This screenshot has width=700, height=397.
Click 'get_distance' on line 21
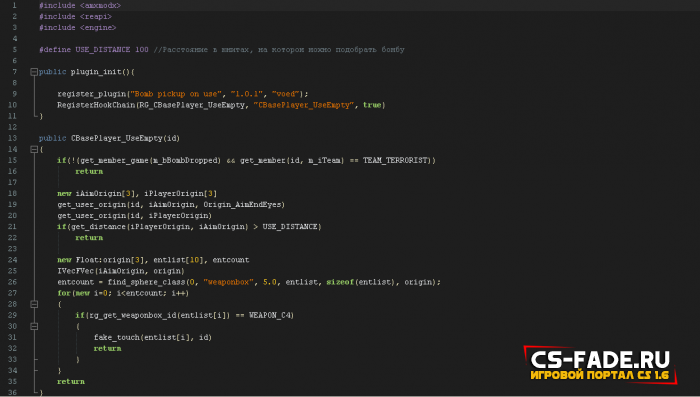point(98,227)
